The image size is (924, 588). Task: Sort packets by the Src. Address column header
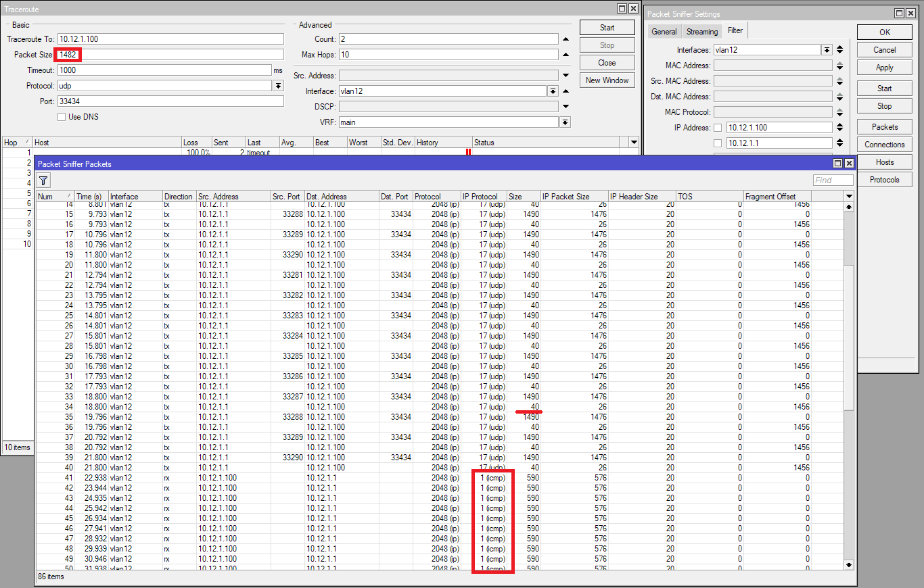point(233,197)
